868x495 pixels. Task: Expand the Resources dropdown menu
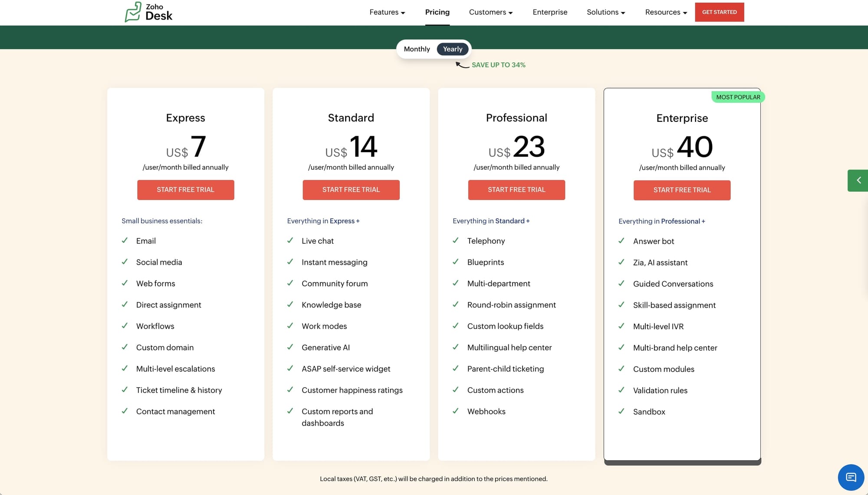pyautogui.click(x=666, y=12)
